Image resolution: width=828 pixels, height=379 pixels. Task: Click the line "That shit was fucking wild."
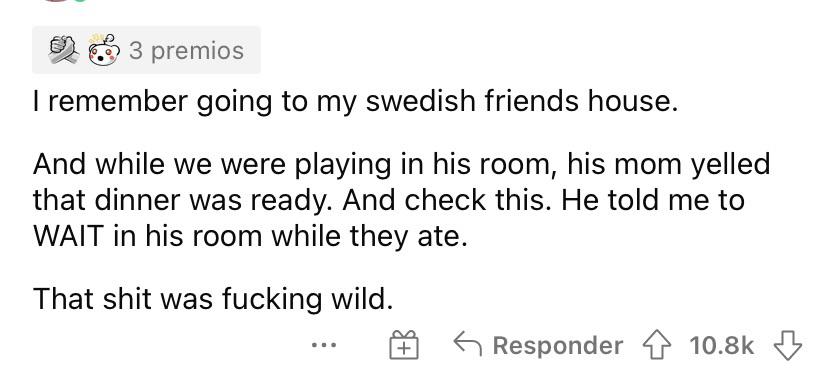pos(213,299)
